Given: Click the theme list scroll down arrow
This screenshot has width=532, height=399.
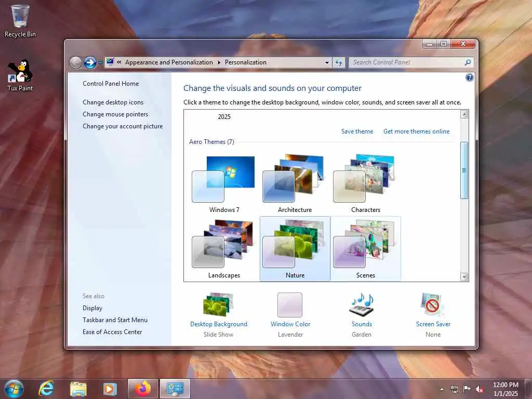Looking at the screenshot, I should (464, 277).
